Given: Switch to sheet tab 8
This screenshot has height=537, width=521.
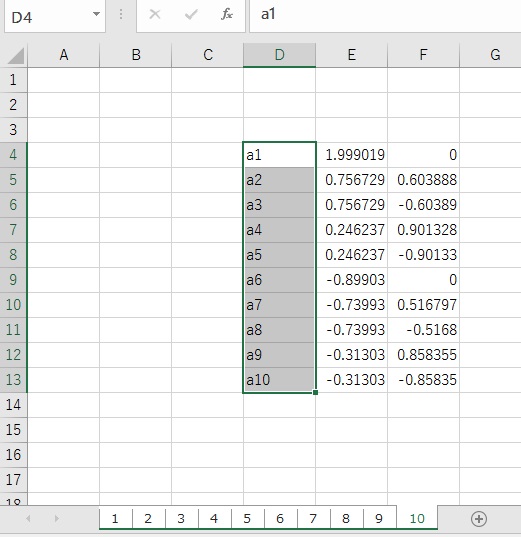Looking at the screenshot, I should pyautogui.click(x=346, y=519).
